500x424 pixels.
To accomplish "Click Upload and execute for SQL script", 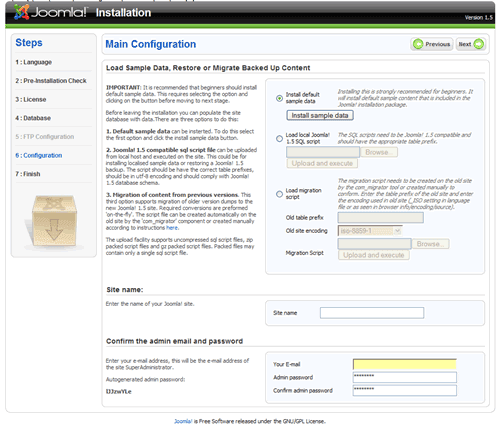I will pyautogui.click(x=322, y=163).
